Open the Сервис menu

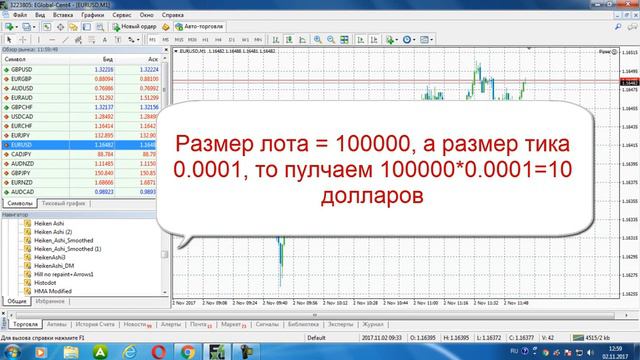[122, 15]
